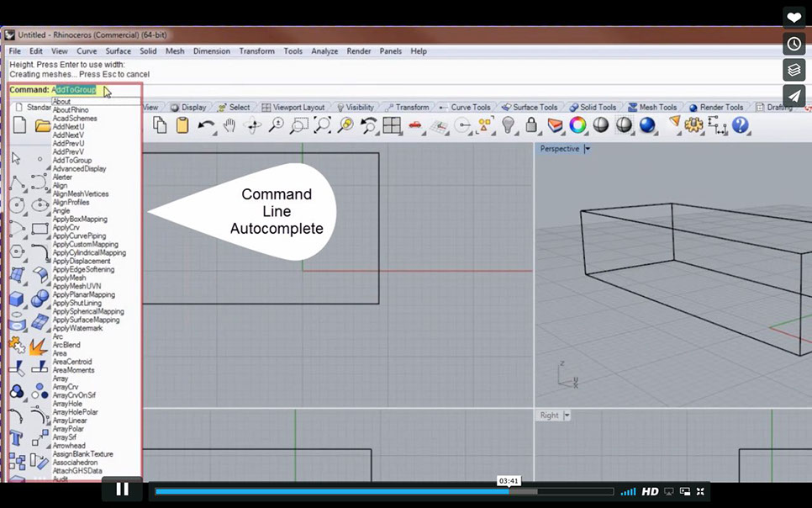Click the heart like button on video
This screenshot has height=508, width=812.
tap(794, 19)
